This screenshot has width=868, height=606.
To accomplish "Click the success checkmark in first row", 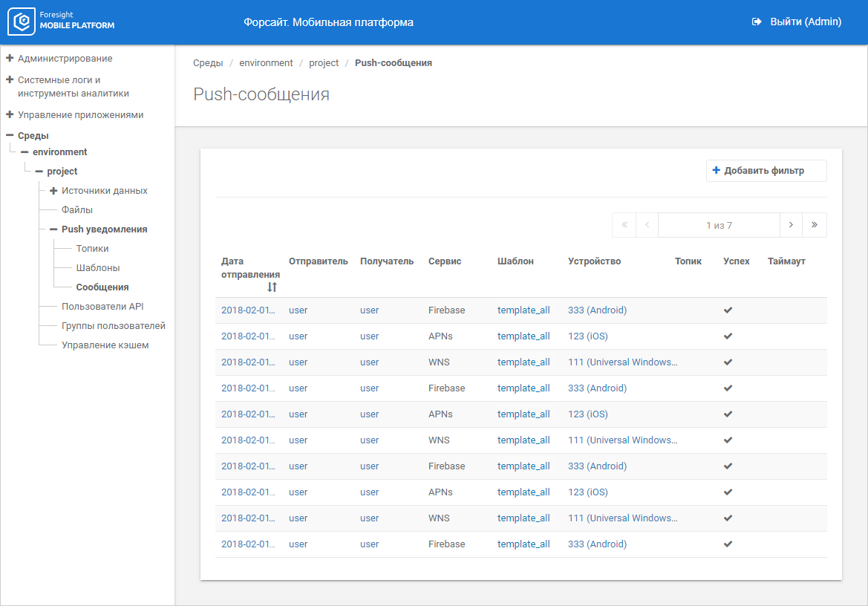I will (728, 310).
